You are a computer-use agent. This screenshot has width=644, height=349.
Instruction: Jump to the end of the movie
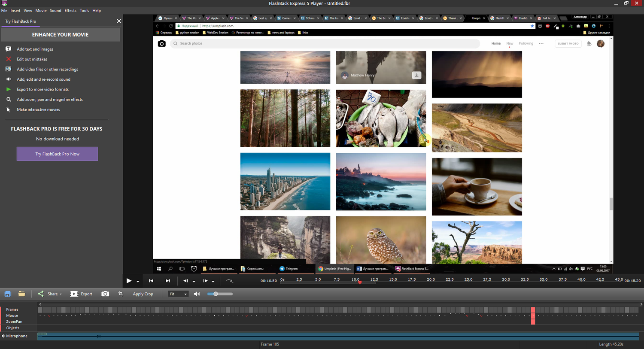(x=168, y=281)
